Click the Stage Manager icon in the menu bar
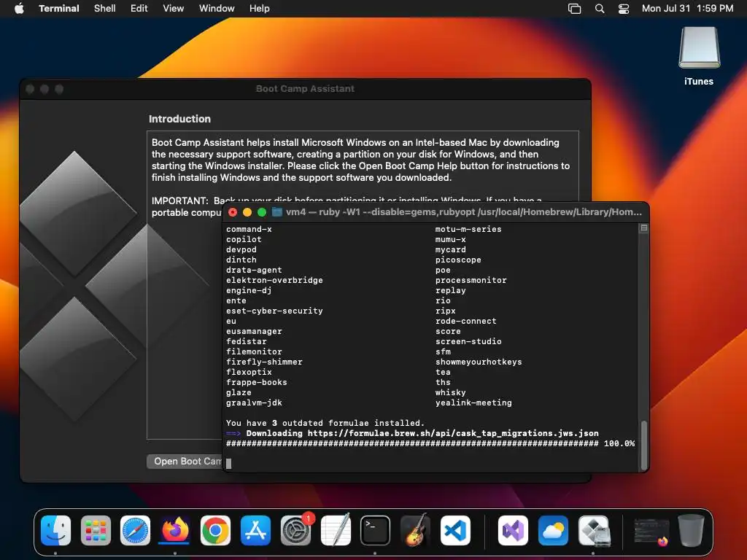Viewport: 747px width, 560px height. point(575,9)
